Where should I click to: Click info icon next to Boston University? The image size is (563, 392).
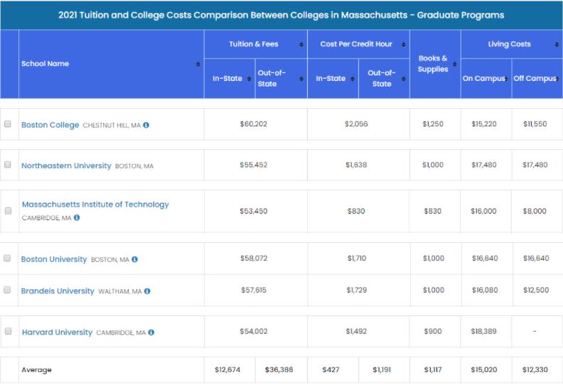[134, 259]
